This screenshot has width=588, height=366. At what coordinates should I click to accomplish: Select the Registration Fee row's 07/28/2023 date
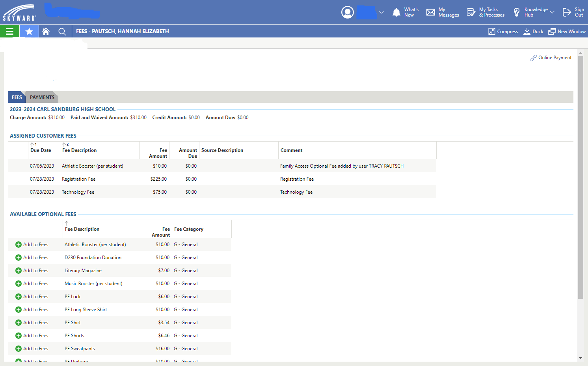pos(42,179)
